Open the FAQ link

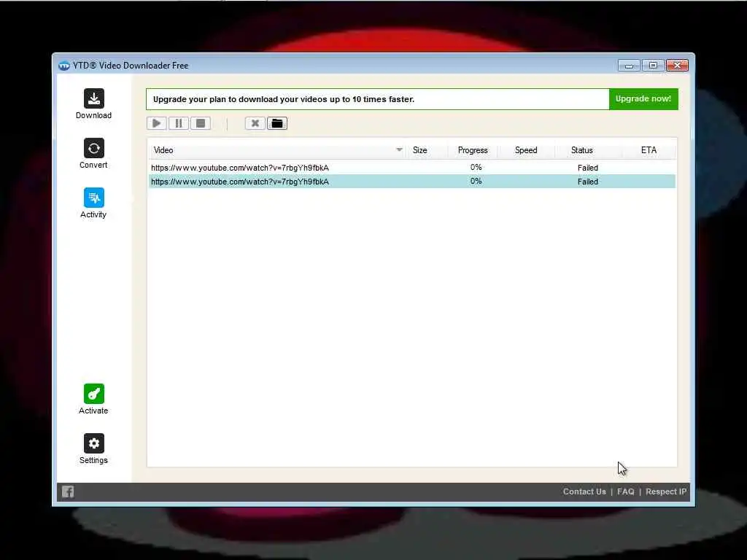click(625, 491)
